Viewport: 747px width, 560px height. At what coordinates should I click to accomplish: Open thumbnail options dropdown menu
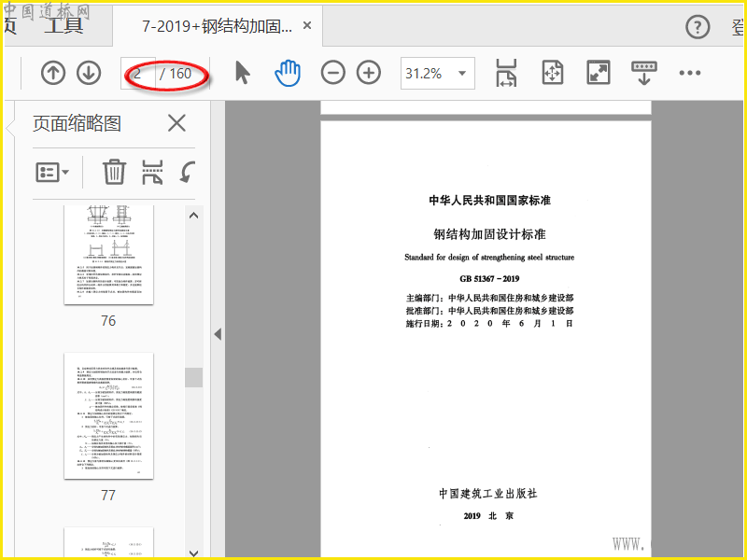coord(52,172)
